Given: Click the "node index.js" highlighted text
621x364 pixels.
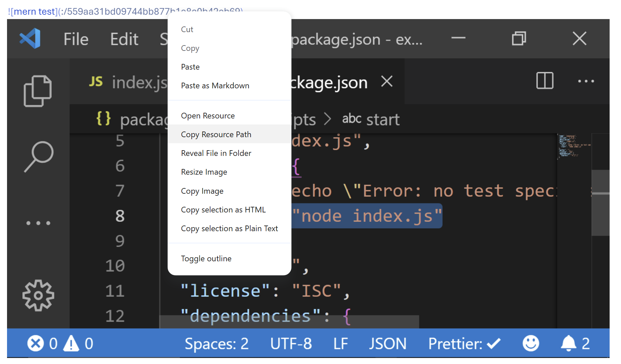Looking at the screenshot, I should tap(367, 216).
